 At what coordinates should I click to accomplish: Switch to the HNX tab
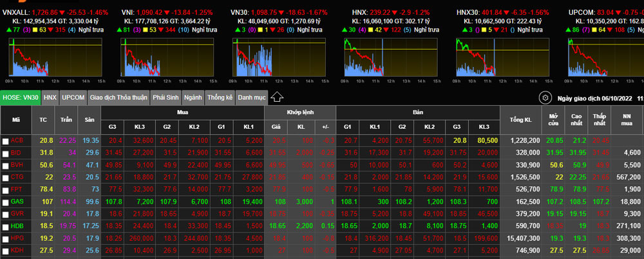(x=50, y=97)
